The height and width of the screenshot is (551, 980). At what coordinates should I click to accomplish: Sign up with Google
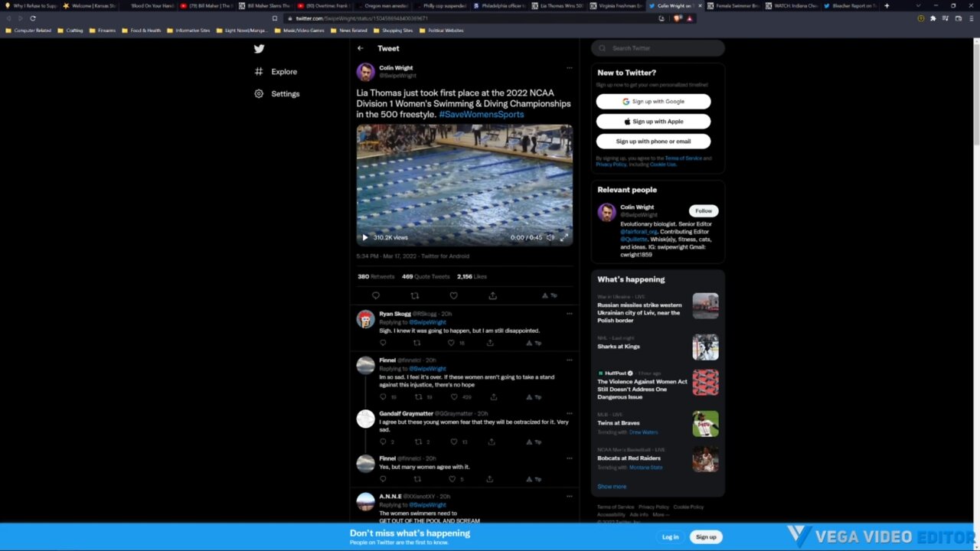tap(653, 101)
